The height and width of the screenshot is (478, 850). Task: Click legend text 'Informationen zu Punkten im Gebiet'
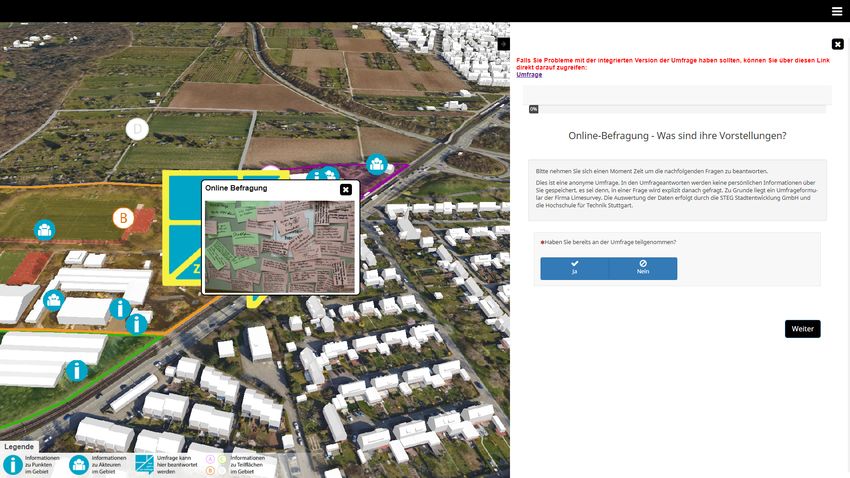click(x=42, y=465)
